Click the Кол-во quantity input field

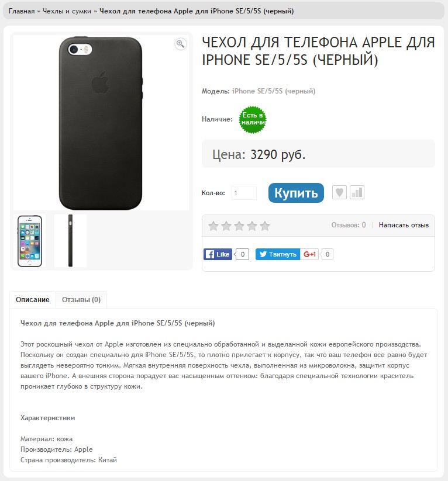244,193
